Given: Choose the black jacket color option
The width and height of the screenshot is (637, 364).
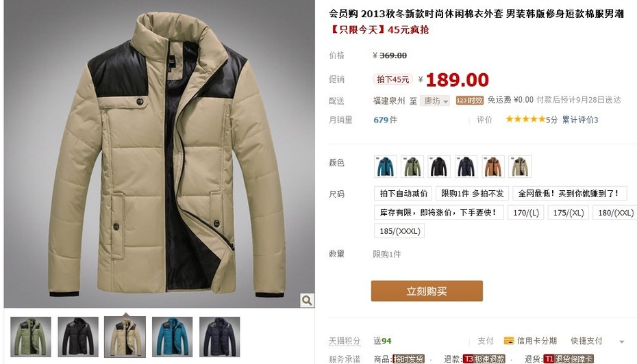Looking at the screenshot, I should coord(439,166).
